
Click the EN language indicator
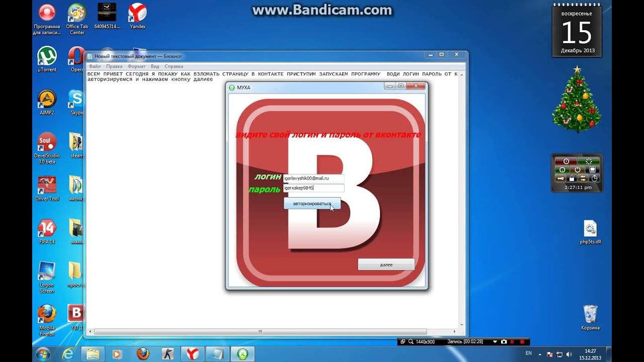pos(529,353)
